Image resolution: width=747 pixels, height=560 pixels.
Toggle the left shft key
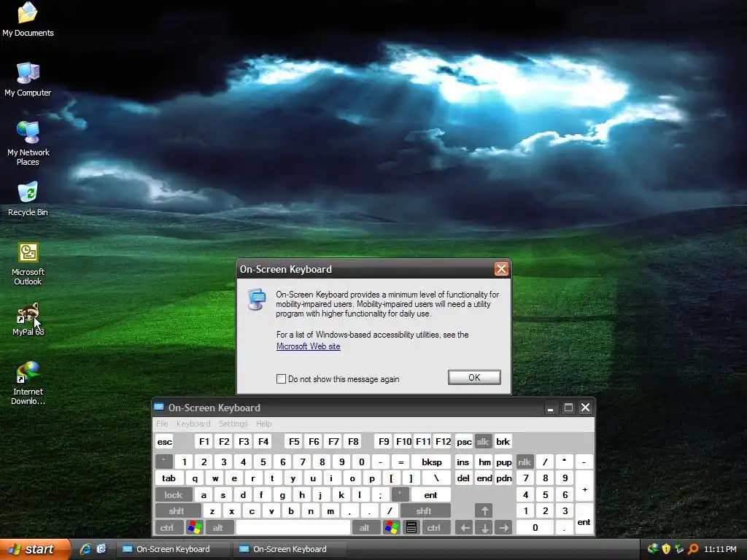click(177, 511)
